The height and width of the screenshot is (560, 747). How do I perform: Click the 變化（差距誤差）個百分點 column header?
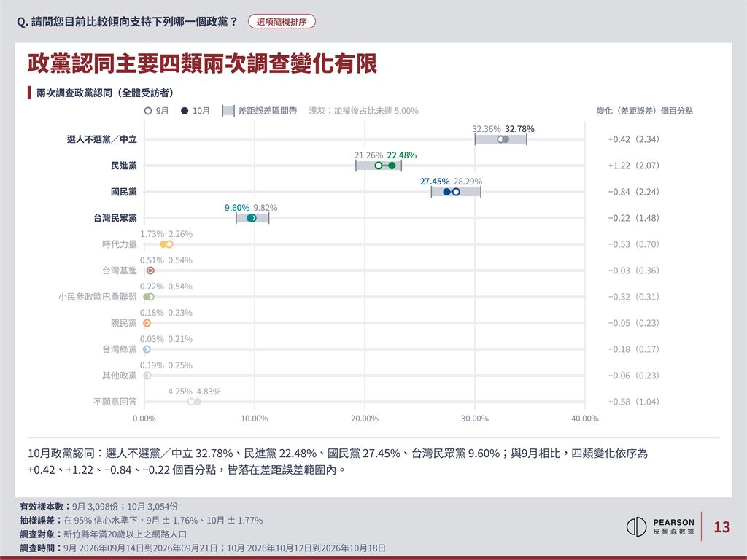click(x=645, y=111)
